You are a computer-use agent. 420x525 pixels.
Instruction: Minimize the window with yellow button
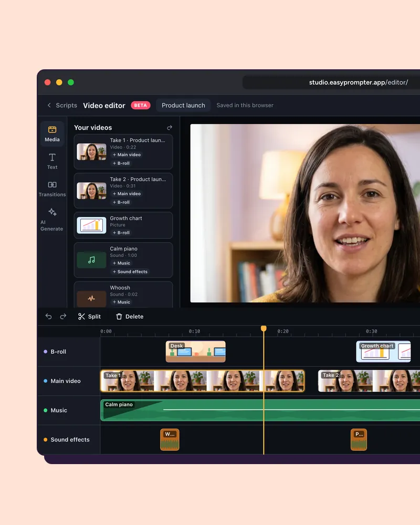click(x=59, y=82)
